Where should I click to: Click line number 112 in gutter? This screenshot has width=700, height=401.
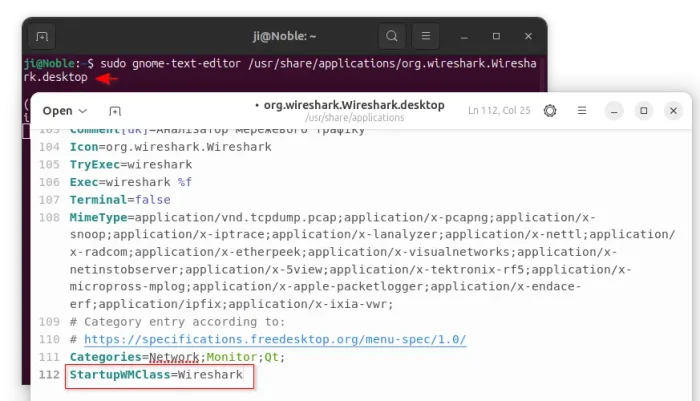[49, 375]
